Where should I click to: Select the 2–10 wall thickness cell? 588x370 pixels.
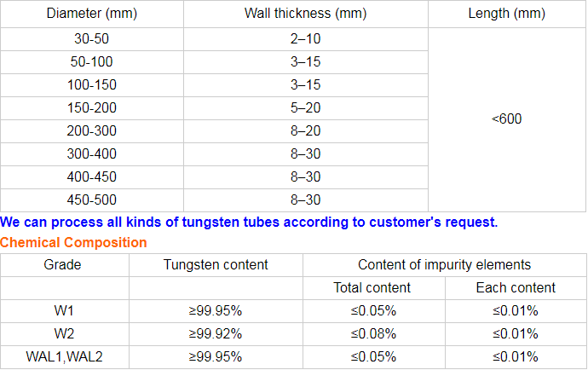pos(305,39)
